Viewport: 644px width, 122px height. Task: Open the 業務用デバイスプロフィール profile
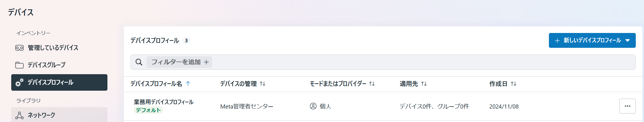pos(164,102)
